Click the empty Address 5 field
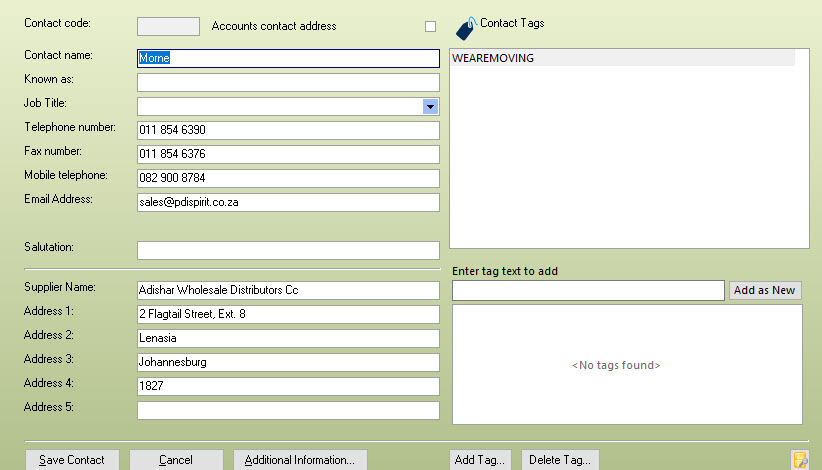Image resolution: width=822 pixels, height=470 pixels. (288, 410)
